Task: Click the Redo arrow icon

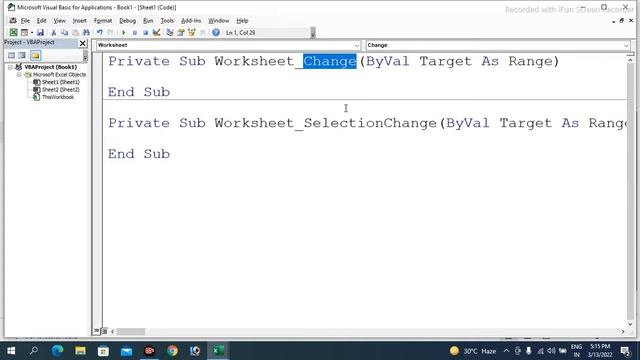Action: 110,32
